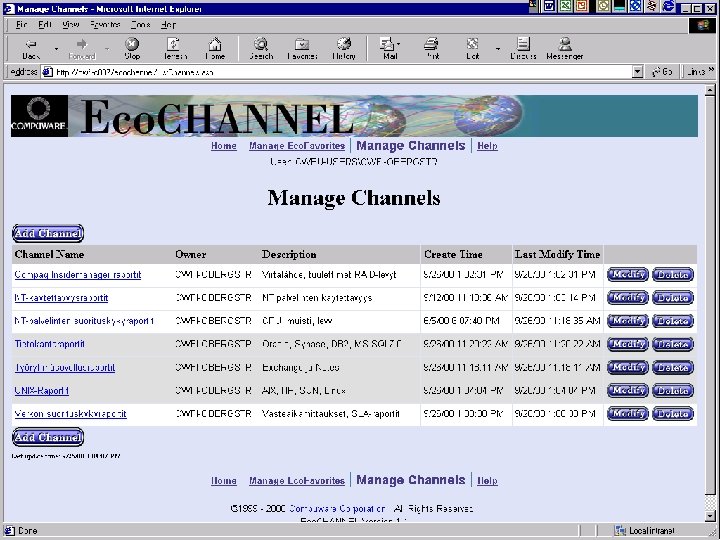Screen dimensions: 720x540
Task: Open the browser Home page icon
Action: pyautogui.click(x=215, y=49)
